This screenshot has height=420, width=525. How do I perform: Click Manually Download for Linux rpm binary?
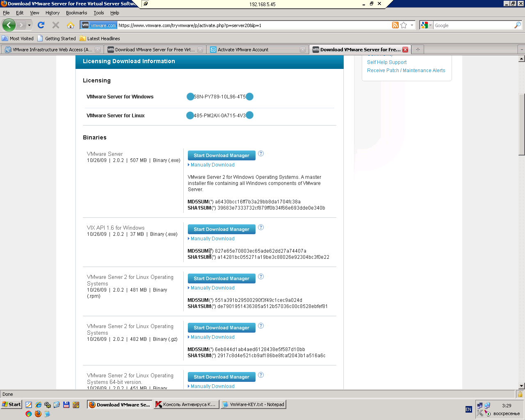(212, 288)
